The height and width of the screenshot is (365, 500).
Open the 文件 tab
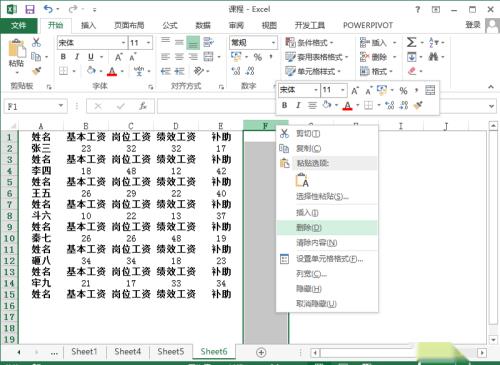pyautogui.click(x=18, y=25)
